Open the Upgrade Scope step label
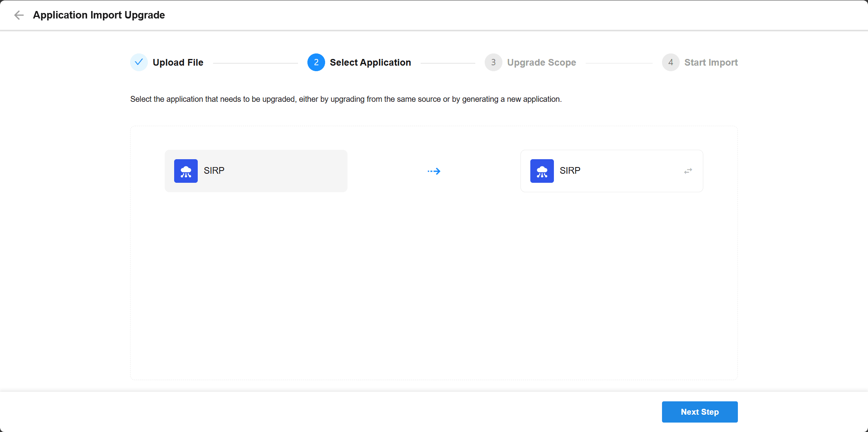The height and width of the screenshot is (432, 868). pos(541,63)
